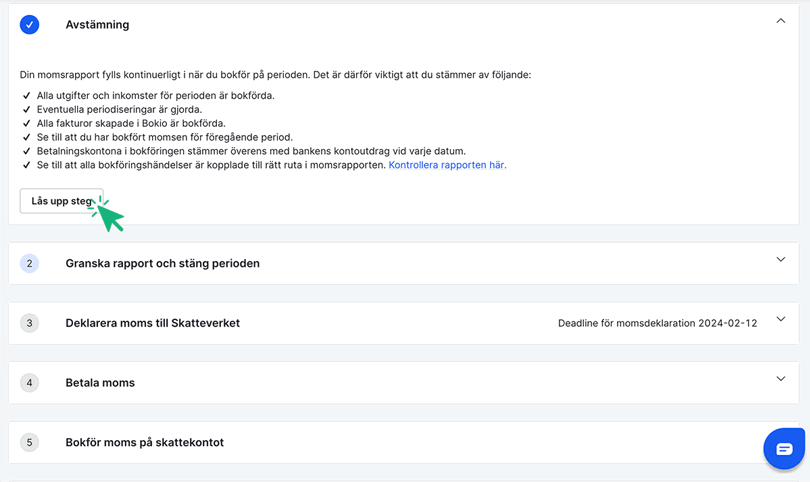This screenshot has height=482, width=810.
Task: Select the Betala moms heading
Action: click(x=100, y=383)
